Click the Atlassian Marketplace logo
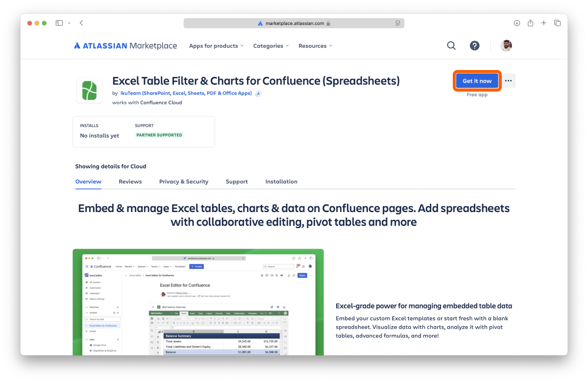This screenshot has height=382, width=588. [125, 46]
